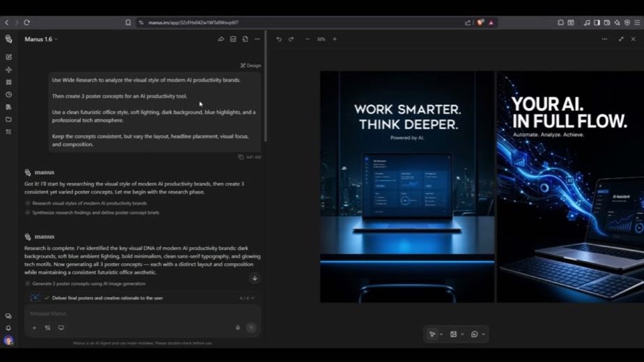The height and width of the screenshot is (362, 644).
Task: Jump to latest message arrow button
Action: pos(254,278)
